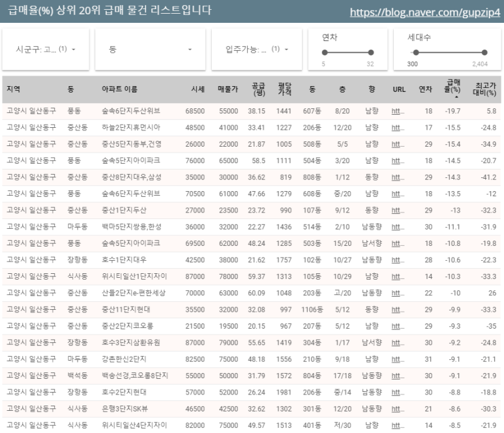Open the 동 filter dropdown
This screenshot has height=433, width=504.
(150, 49)
